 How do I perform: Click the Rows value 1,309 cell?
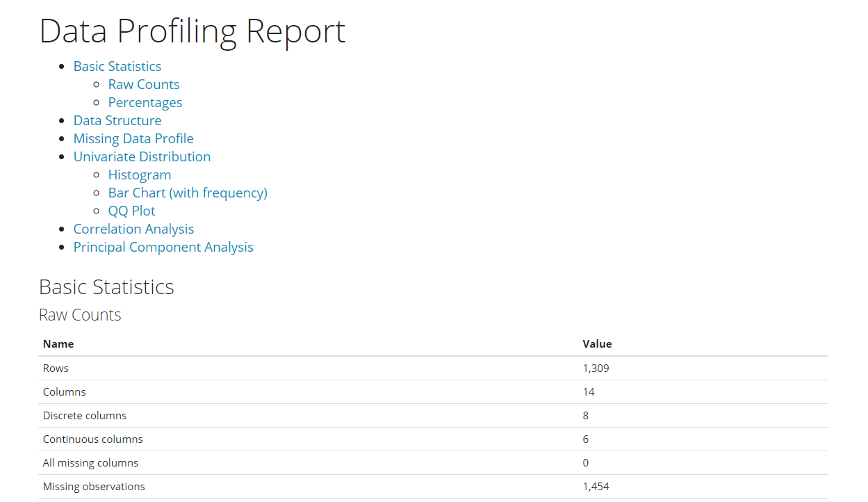tap(596, 368)
